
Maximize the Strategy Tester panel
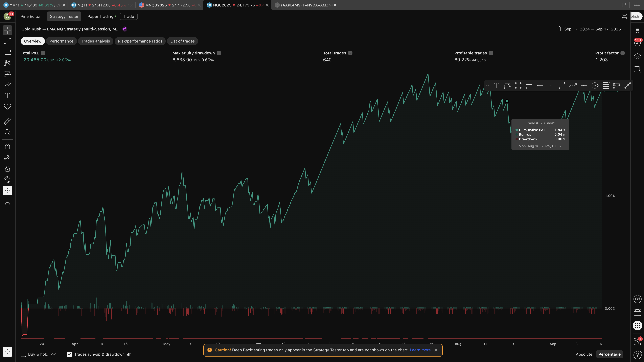coord(624,17)
